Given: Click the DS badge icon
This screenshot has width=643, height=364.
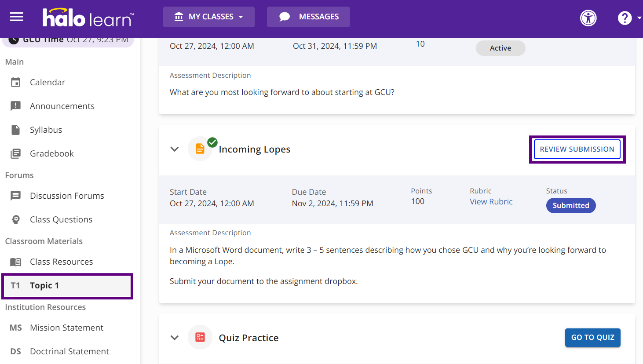Looking at the screenshot, I should 16,351.
